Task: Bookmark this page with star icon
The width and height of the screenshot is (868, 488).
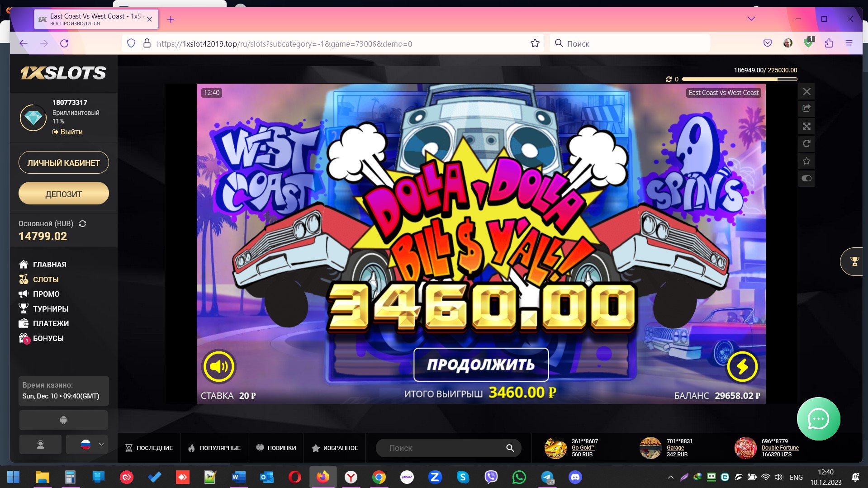Action: [x=535, y=43]
